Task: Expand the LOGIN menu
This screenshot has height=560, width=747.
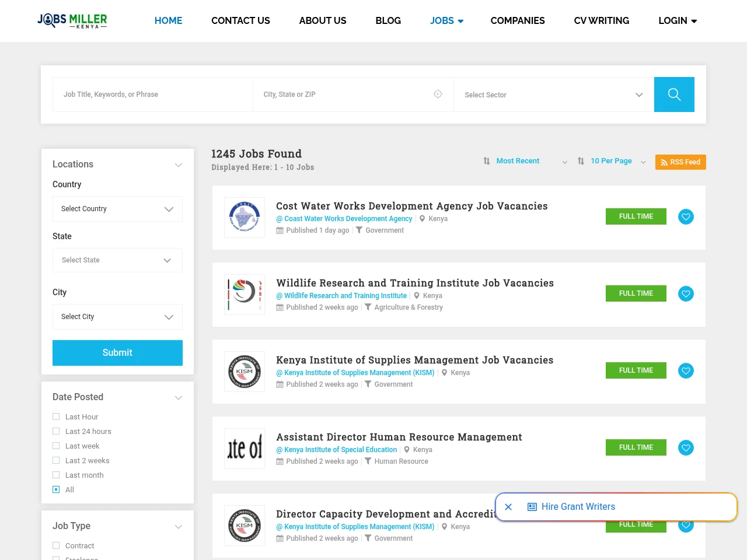Action: (678, 20)
